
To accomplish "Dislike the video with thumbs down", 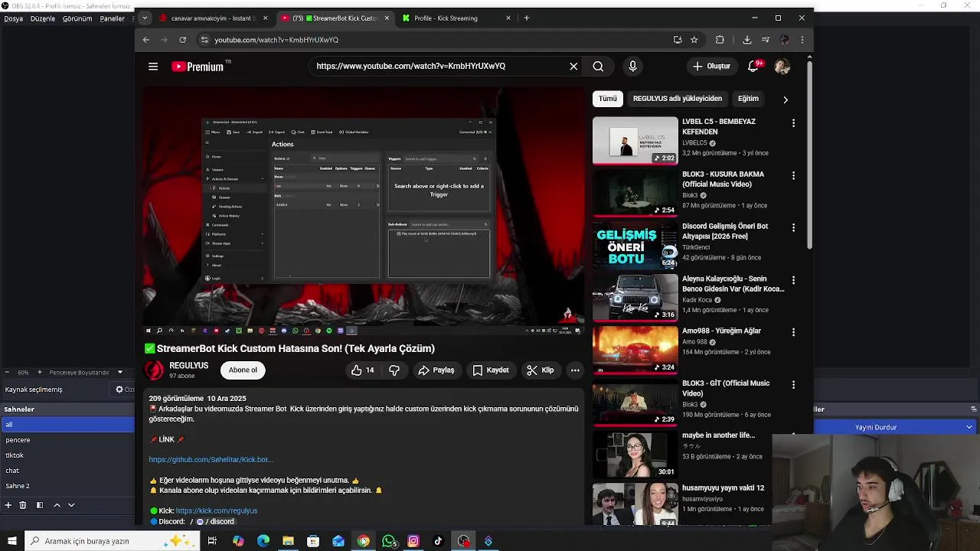I will coord(394,370).
